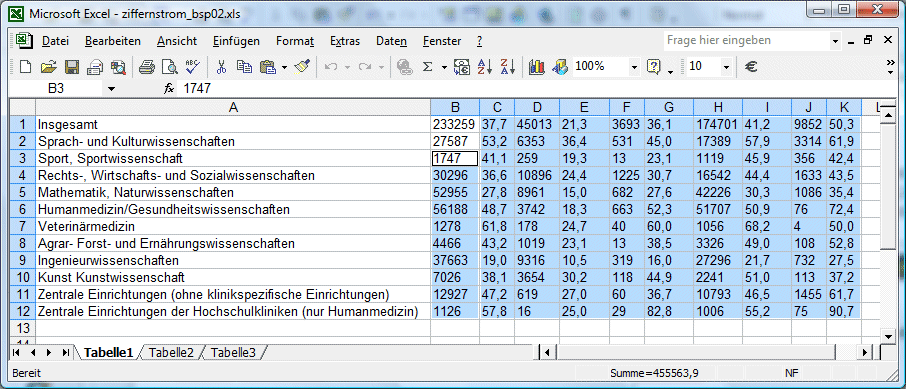Switch to the Tabelle2 sheet tab
This screenshot has width=906, height=389.
pos(172,352)
